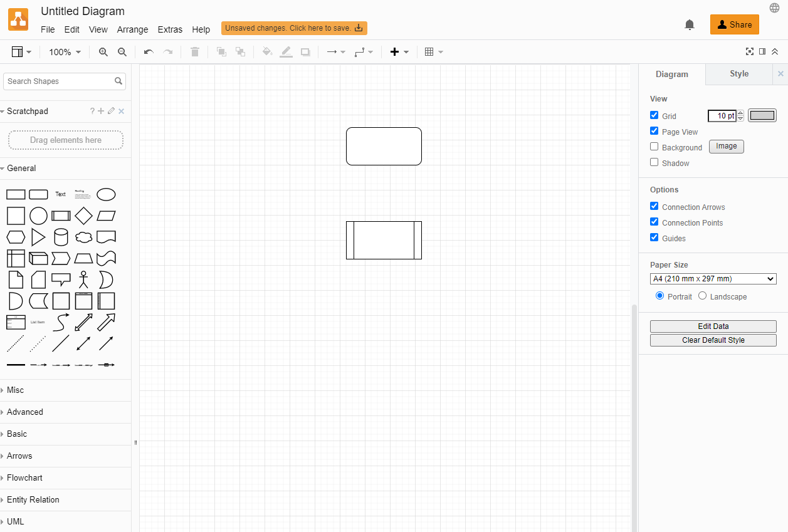
Task: Open the 100% zoom dropdown
Action: [x=65, y=52]
